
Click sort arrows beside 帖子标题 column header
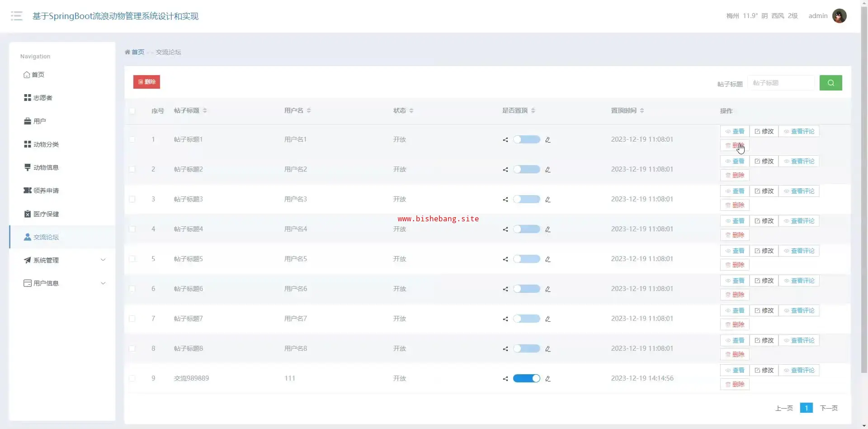coord(205,111)
